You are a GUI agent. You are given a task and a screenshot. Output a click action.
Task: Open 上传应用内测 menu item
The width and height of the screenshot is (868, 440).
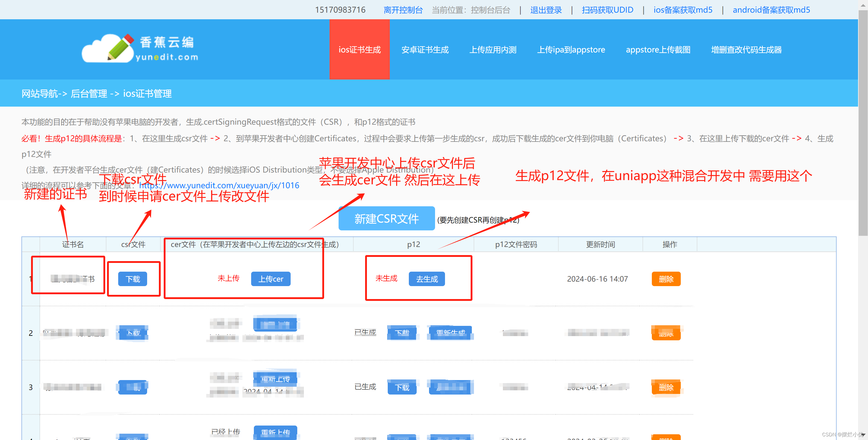click(493, 50)
